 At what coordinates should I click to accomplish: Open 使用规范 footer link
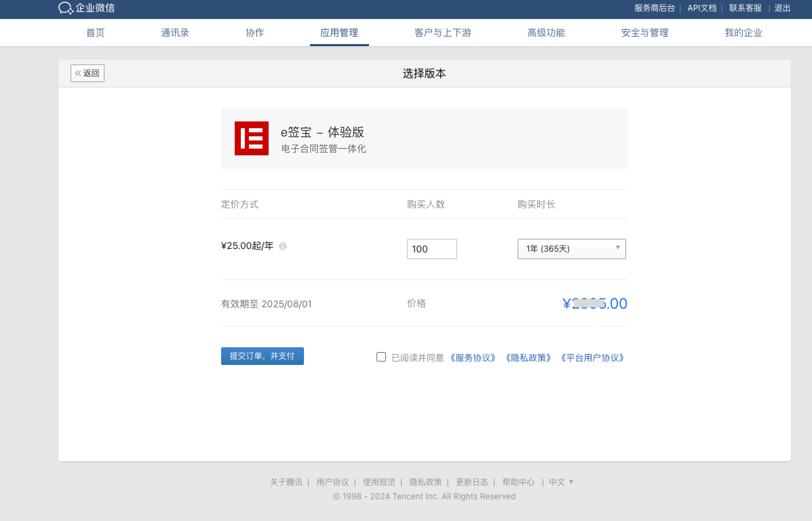tap(379, 482)
